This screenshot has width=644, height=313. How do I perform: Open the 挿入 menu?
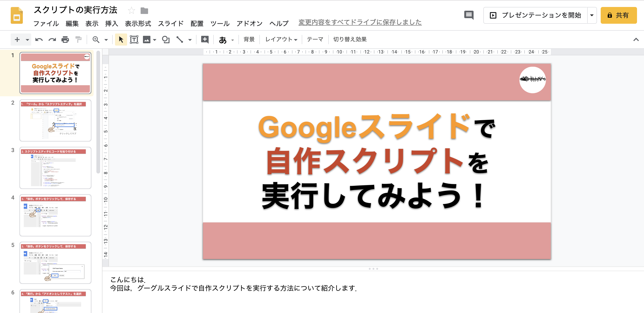pyautogui.click(x=111, y=24)
